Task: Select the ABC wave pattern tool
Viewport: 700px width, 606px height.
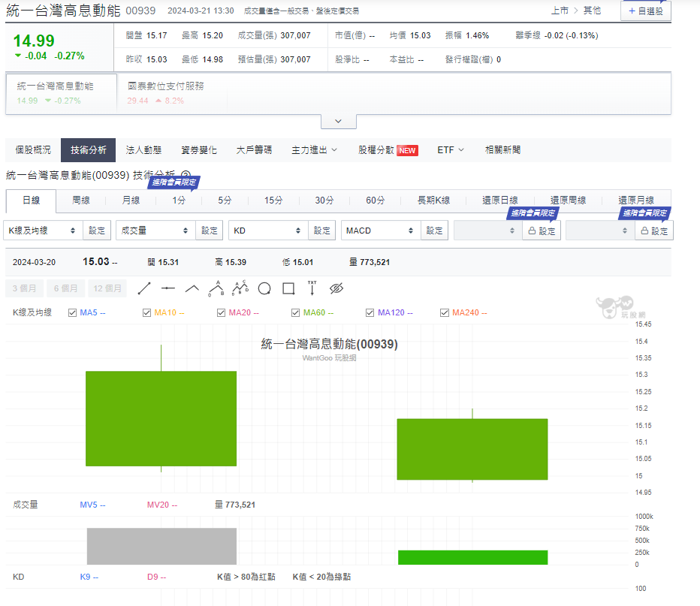Action: pos(216,288)
